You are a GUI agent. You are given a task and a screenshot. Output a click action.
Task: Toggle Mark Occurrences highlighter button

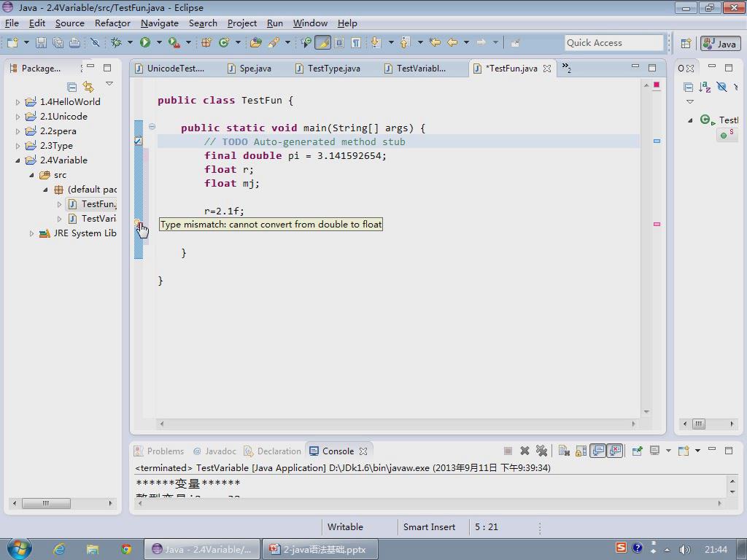tap(322, 43)
